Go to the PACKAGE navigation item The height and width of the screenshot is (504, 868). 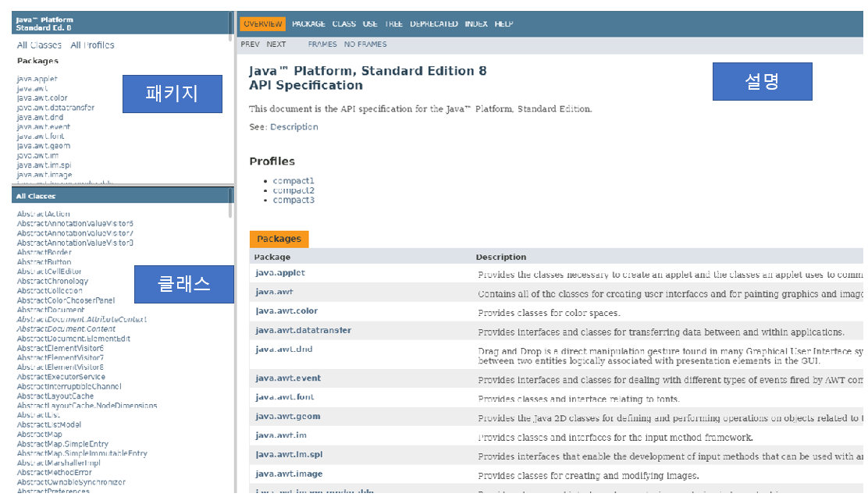click(x=308, y=23)
